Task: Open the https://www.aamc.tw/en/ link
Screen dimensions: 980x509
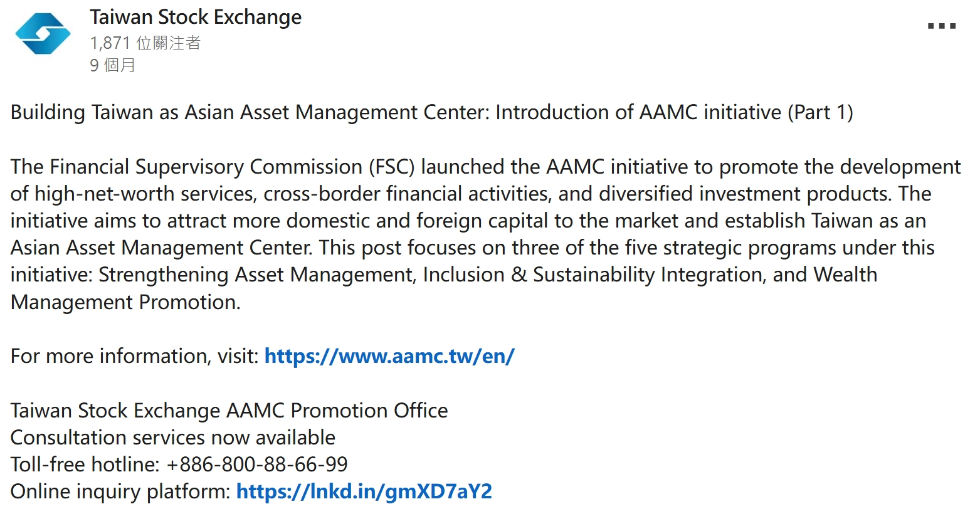Action: coord(389,356)
